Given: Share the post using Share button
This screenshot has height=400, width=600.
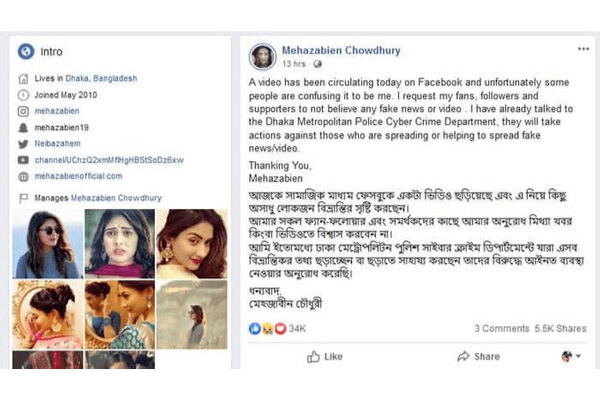Looking at the screenshot, I should [477, 356].
